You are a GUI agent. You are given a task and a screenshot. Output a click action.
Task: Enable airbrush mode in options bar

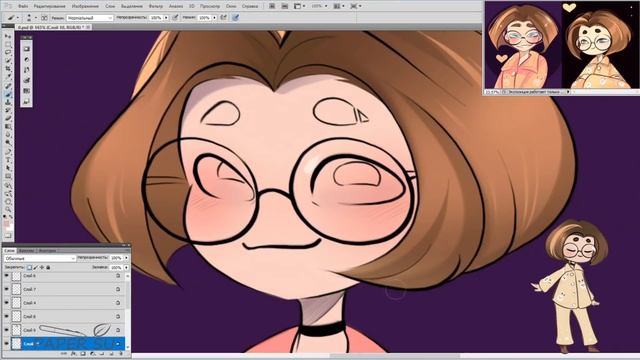pyautogui.click(x=224, y=18)
